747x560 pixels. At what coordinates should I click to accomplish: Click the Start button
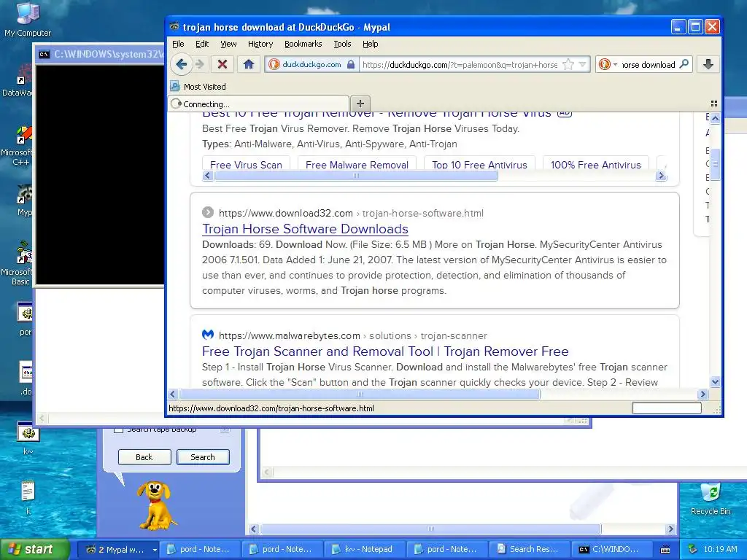[34, 549]
